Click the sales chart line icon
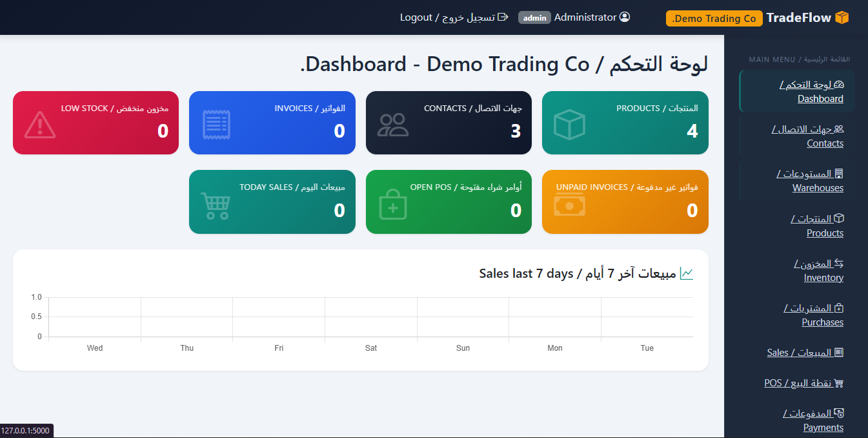 pos(687,274)
